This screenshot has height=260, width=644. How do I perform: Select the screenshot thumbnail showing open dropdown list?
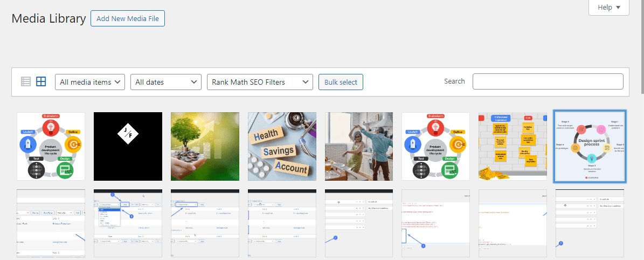click(128, 223)
